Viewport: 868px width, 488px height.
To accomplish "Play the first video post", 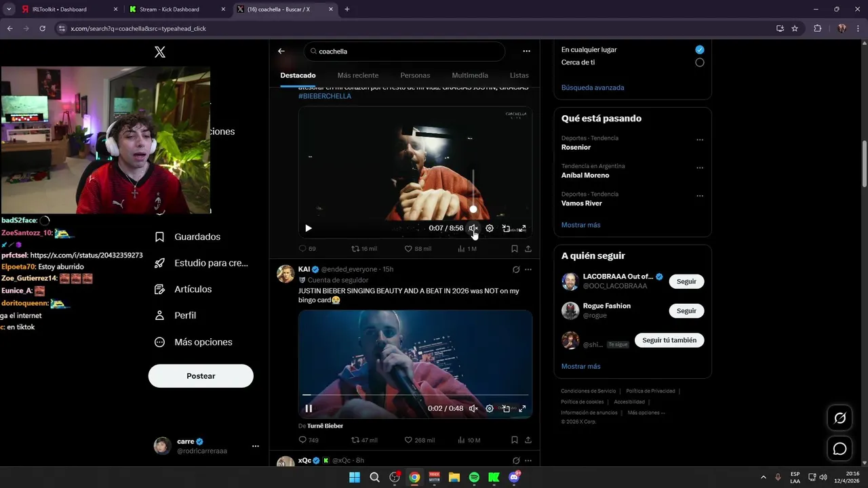I will click(x=309, y=228).
